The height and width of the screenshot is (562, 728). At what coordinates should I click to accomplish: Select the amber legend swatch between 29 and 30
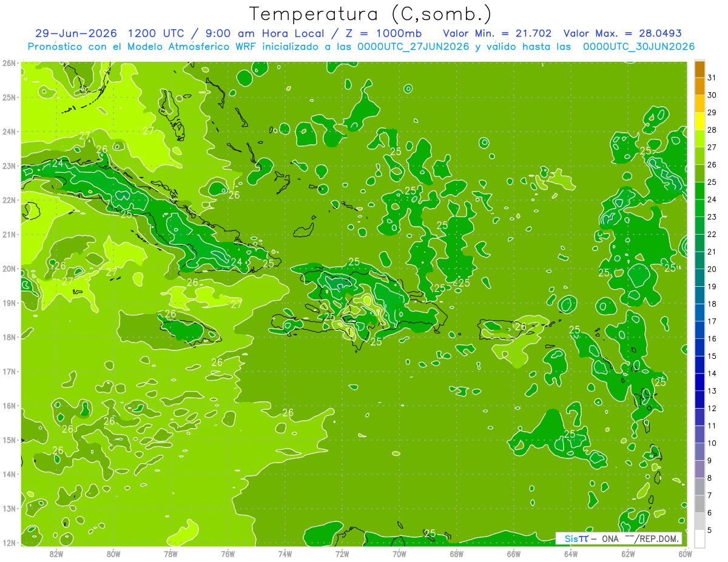click(699, 104)
